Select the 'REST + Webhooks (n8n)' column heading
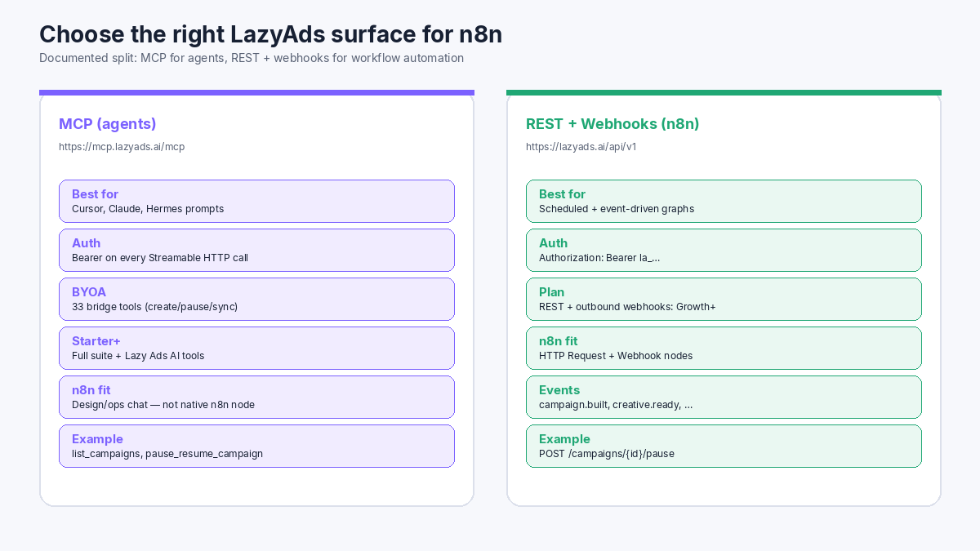The width and height of the screenshot is (980, 551). 612,124
